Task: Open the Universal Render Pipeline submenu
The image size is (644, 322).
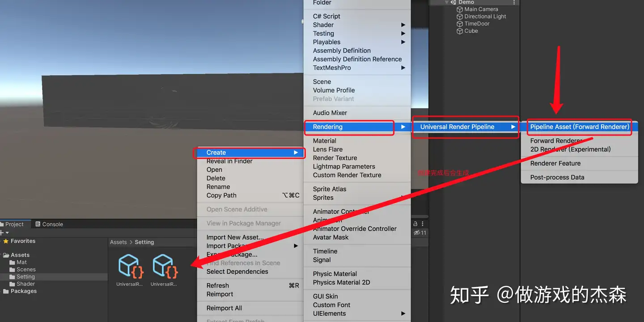Action: [465, 127]
